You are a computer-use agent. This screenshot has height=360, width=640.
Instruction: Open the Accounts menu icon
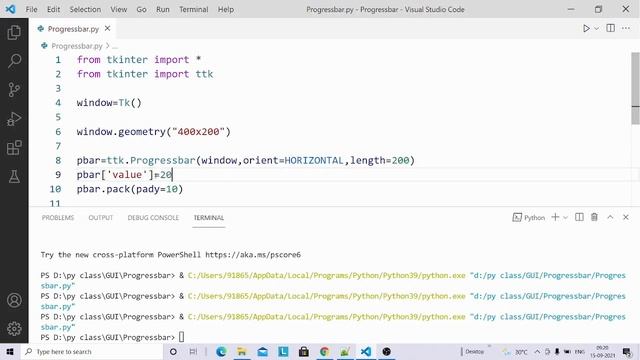coord(14,300)
